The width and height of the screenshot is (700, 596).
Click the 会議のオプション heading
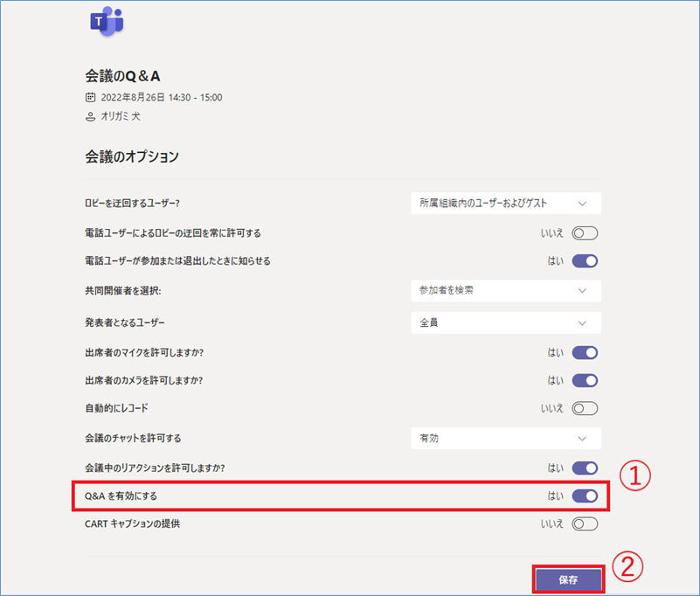pyautogui.click(x=132, y=156)
